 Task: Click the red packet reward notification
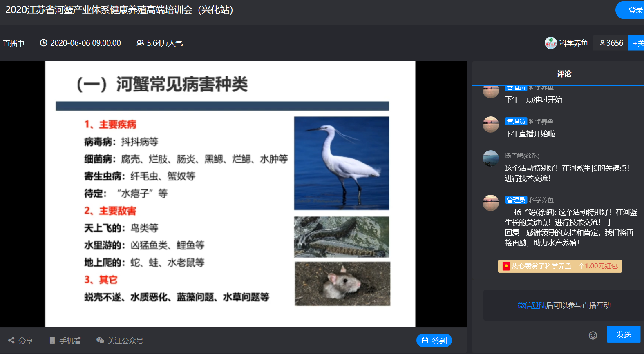560,266
